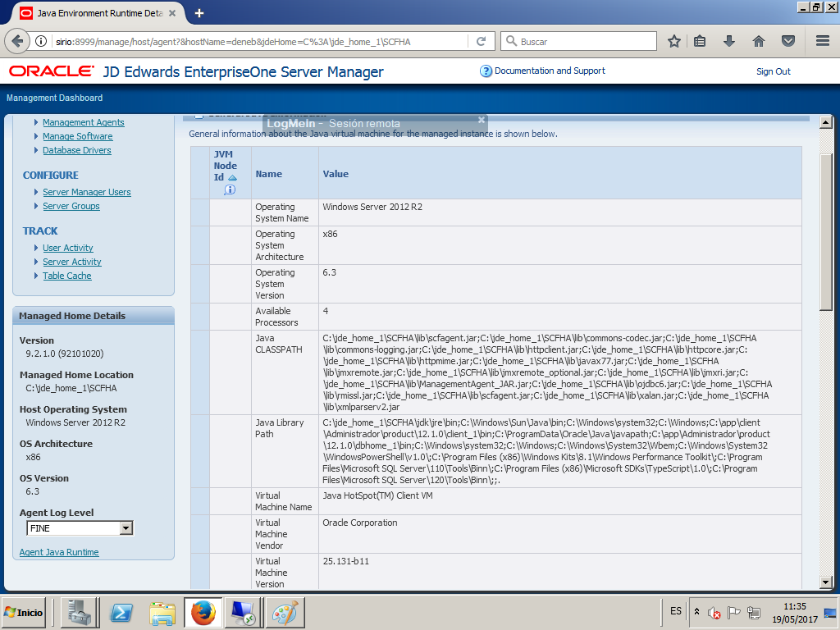Close the Java Environment Runtime tab
This screenshot has width=840, height=630.
pos(172,13)
